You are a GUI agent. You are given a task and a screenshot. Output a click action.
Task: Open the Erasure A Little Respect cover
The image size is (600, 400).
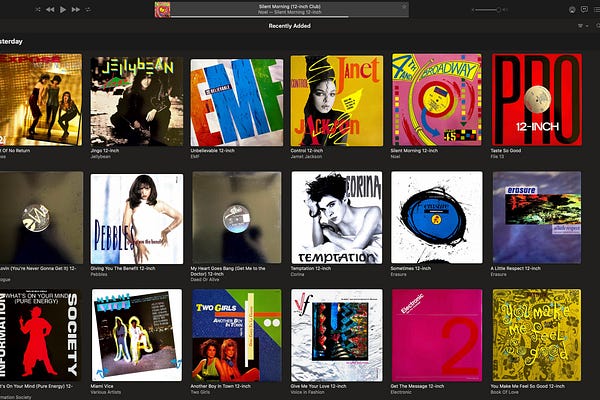[536, 217]
